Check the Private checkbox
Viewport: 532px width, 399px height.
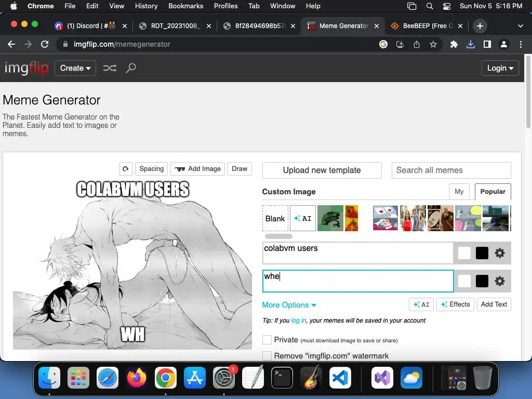click(267, 340)
